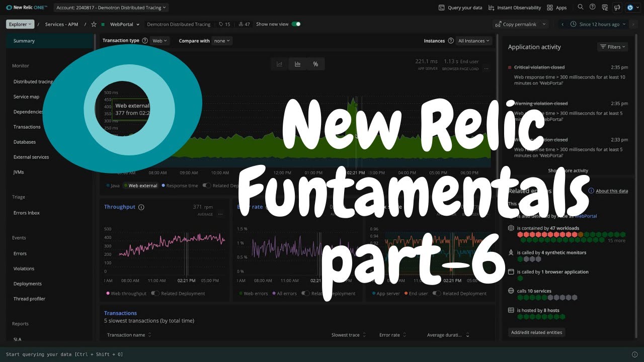Image resolution: width=644 pixels, height=362 pixels.
Task: Open About this data link
Action: click(612, 191)
